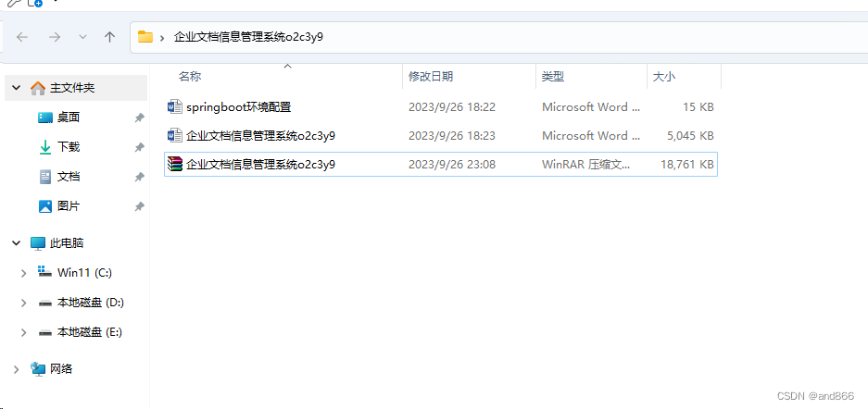
Task: Select the WinRAR archive 企业文档信息管理系统o2c3y9
Action: coord(260,164)
